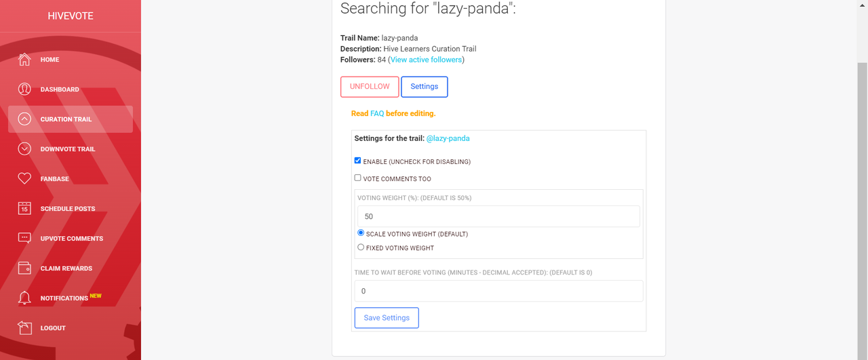Image resolution: width=868 pixels, height=360 pixels.
Task: Select Fixed Voting Weight option
Action: click(361, 247)
